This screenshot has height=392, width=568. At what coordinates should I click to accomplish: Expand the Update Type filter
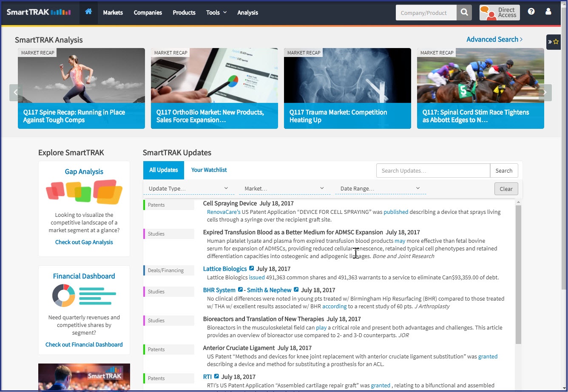point(189,188)
